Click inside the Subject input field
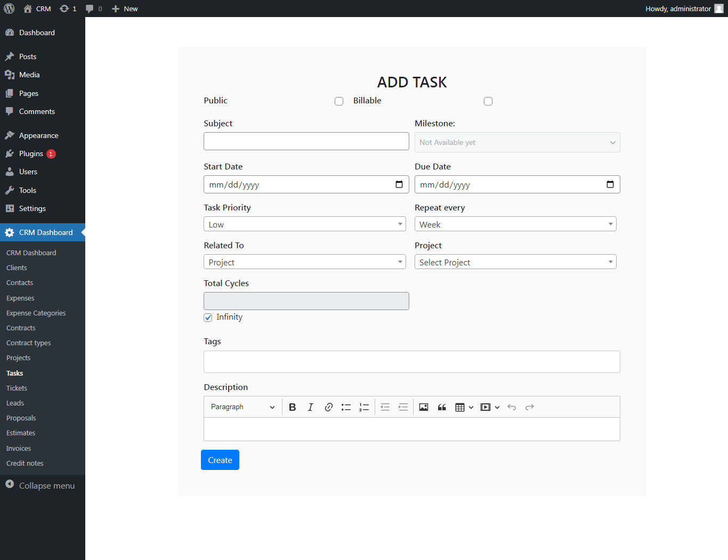Image resolution: width=728 pixels, height=560 pixels. click(x=306, y=141)
